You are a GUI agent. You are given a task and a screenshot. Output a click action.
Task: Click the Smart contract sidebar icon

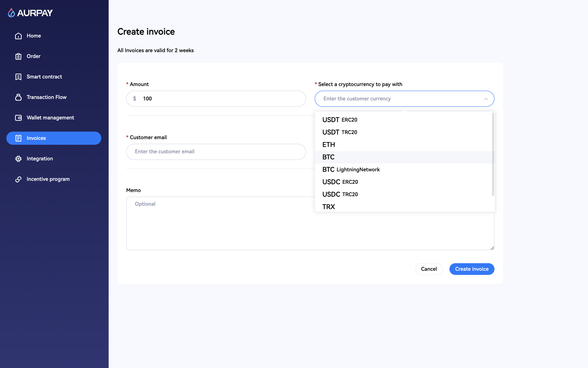point(18,77)
